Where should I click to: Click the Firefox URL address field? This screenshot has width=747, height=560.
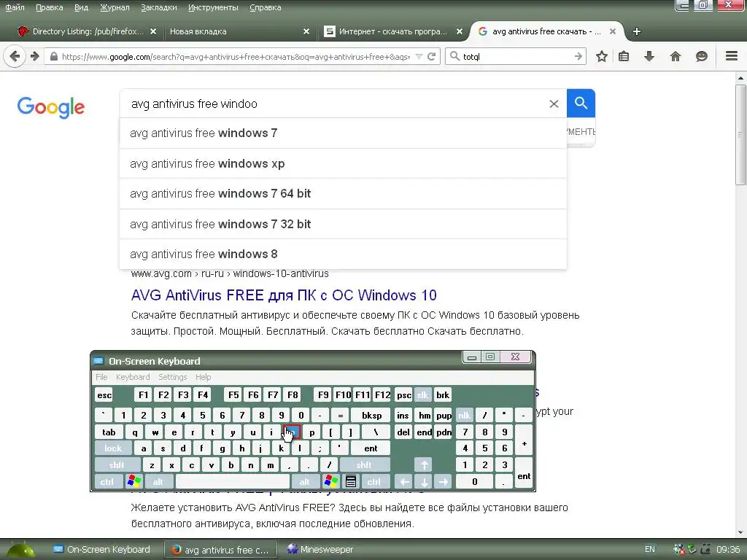click(x=236, y=56)
